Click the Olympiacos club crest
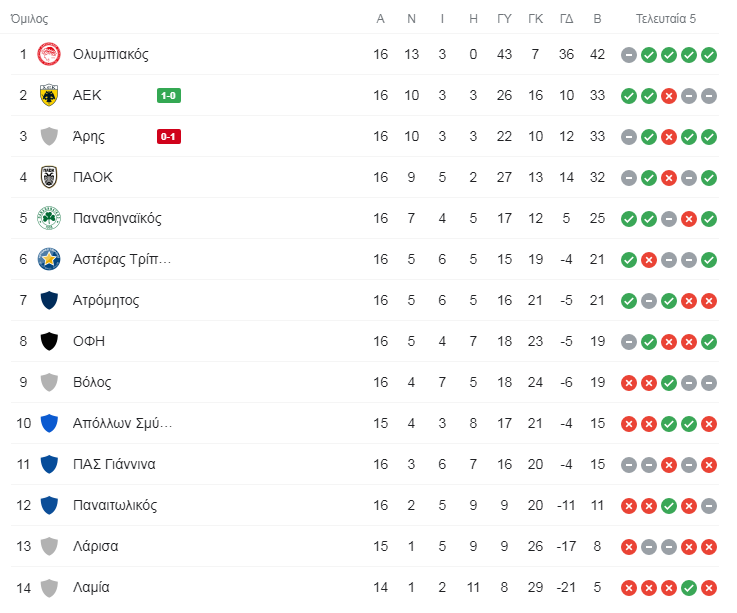The height and width of the screenshot is (613, 737). (x=49, y=54)
